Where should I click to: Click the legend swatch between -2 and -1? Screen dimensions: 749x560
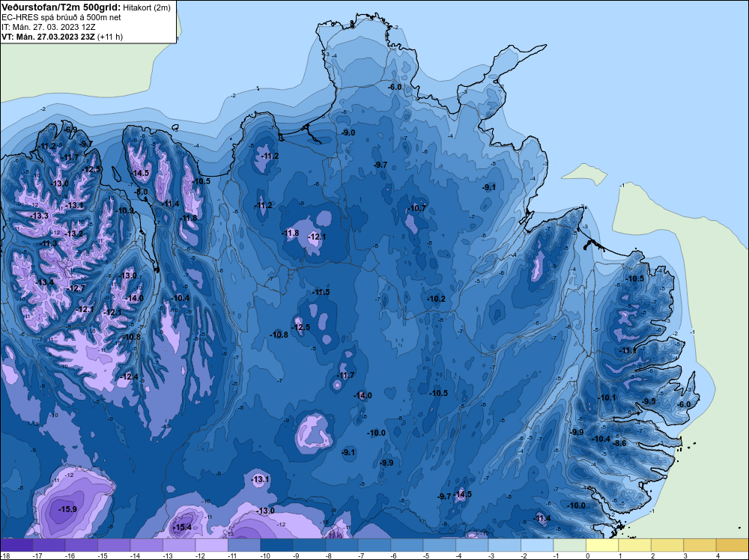537,545
